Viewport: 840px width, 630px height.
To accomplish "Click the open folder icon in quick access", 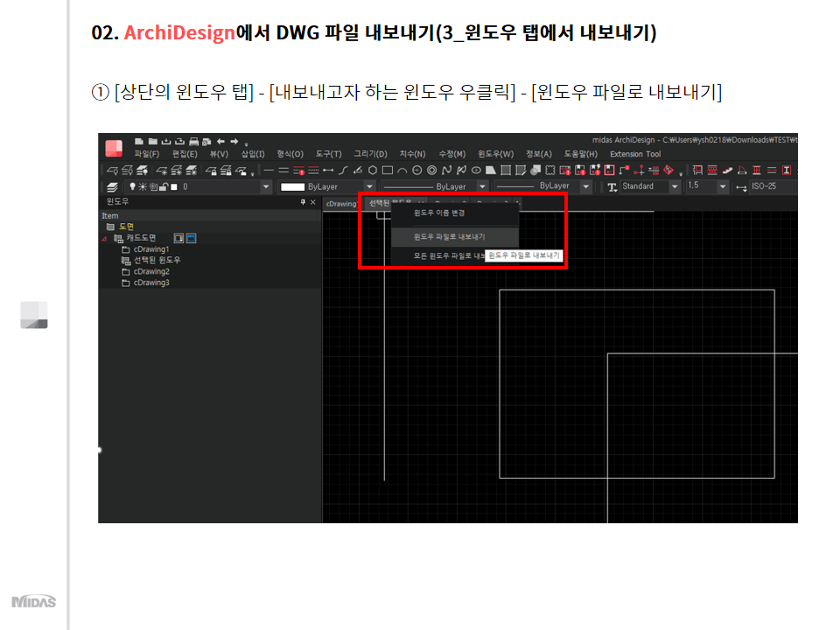I will click(x=152, y=142).
